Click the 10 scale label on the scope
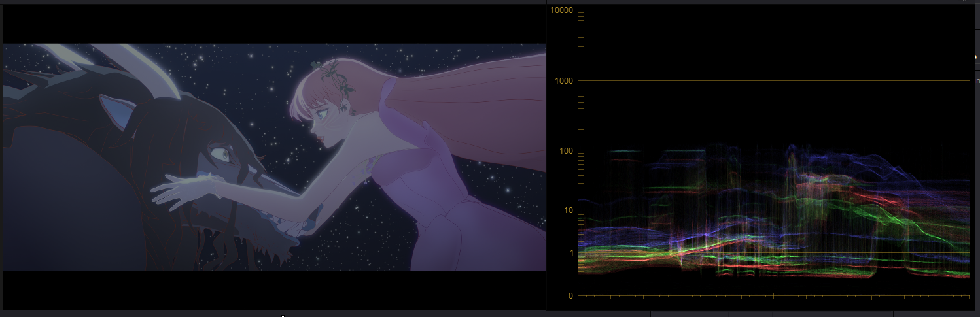The width and height of the screenshot is (980, 317). point(569,210)
